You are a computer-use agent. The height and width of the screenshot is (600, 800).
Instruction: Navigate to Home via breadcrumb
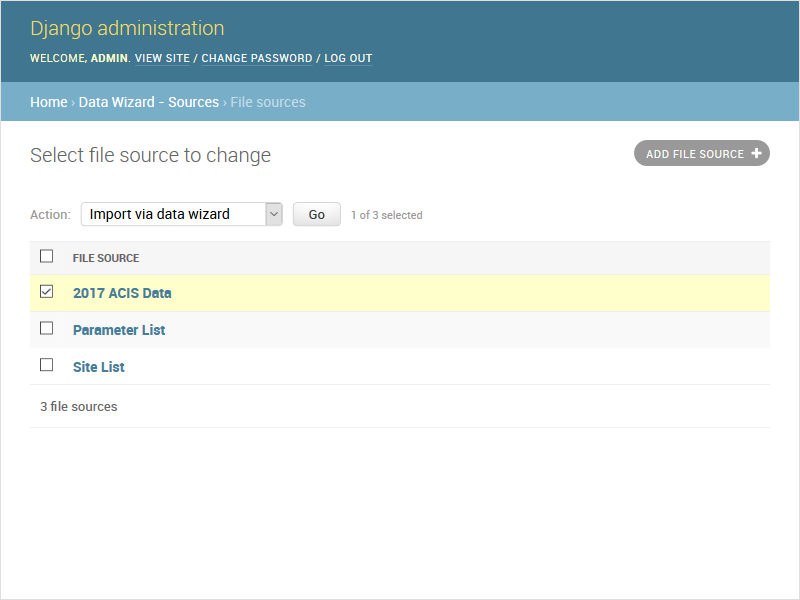(48, 101)
